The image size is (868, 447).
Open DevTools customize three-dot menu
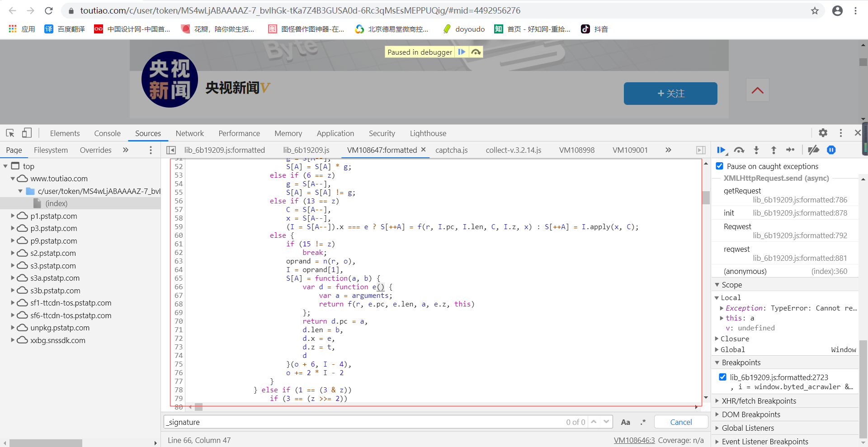[840, 133]
